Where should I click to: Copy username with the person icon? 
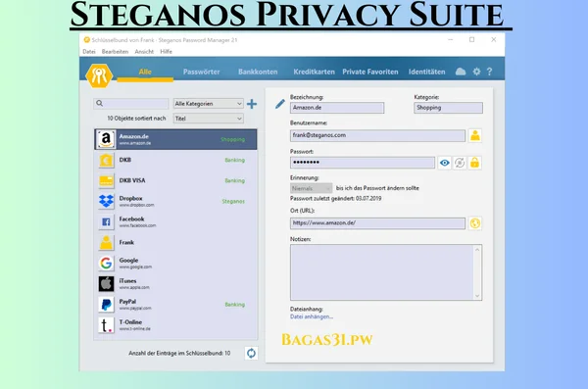[x=475, y=135]
